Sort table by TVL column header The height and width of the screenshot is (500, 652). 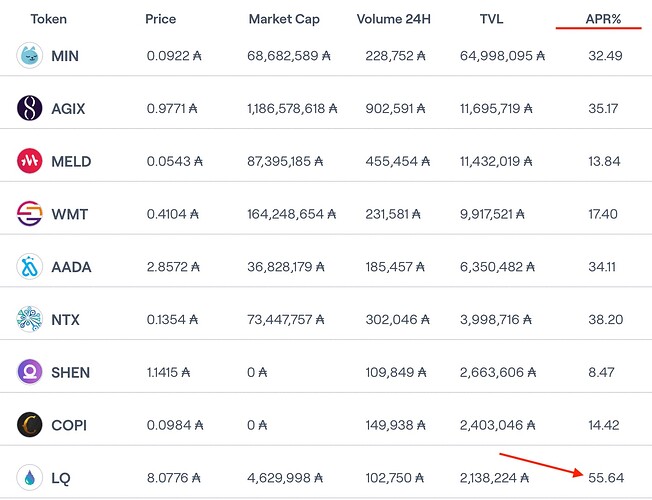pos(492,19)
